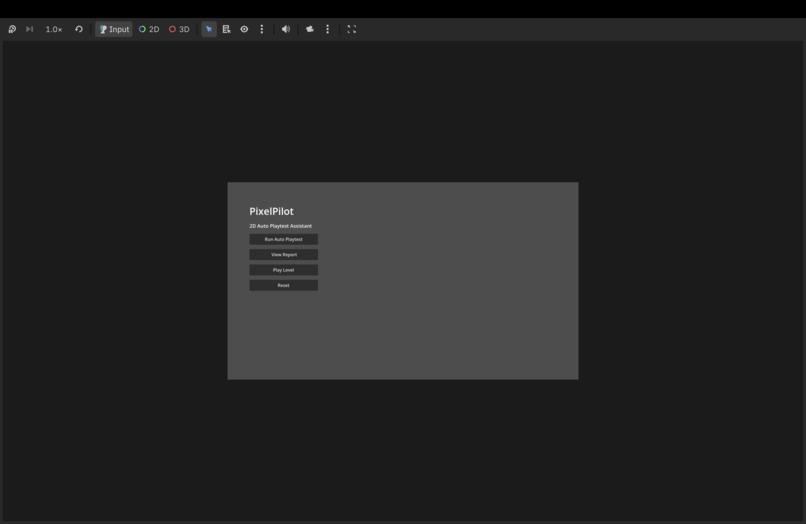806x524 pixels.
Task: Reset the game speed with the circular arrow
Action: [79, 29]
